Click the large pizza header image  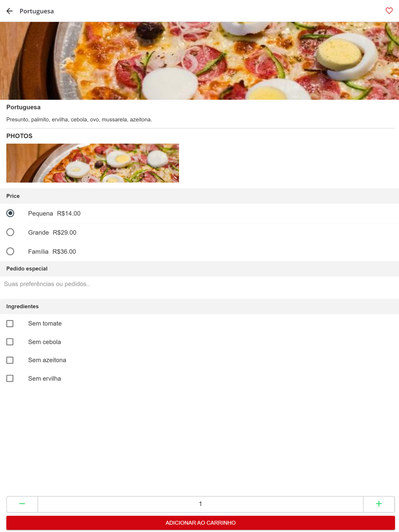[199, 61]
